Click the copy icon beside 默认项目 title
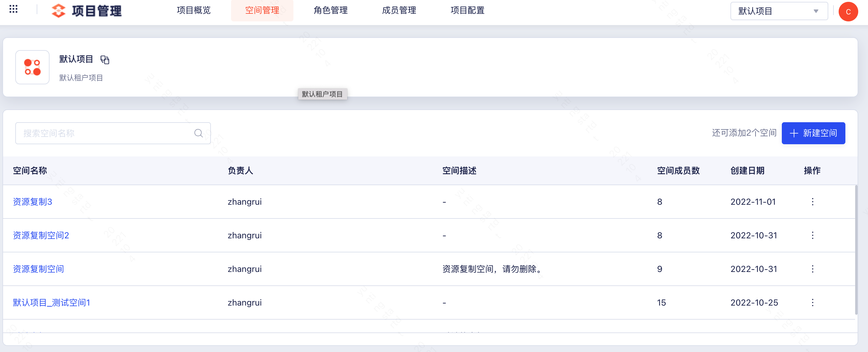The image size is (868, 352). [105, 60]
